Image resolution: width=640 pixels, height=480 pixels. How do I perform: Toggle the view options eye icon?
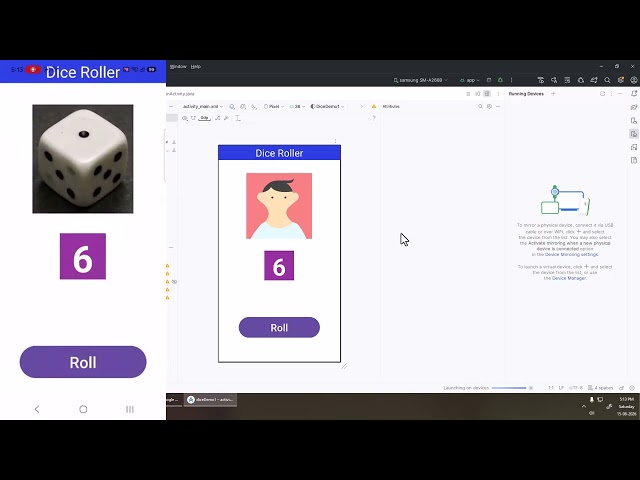185,118
